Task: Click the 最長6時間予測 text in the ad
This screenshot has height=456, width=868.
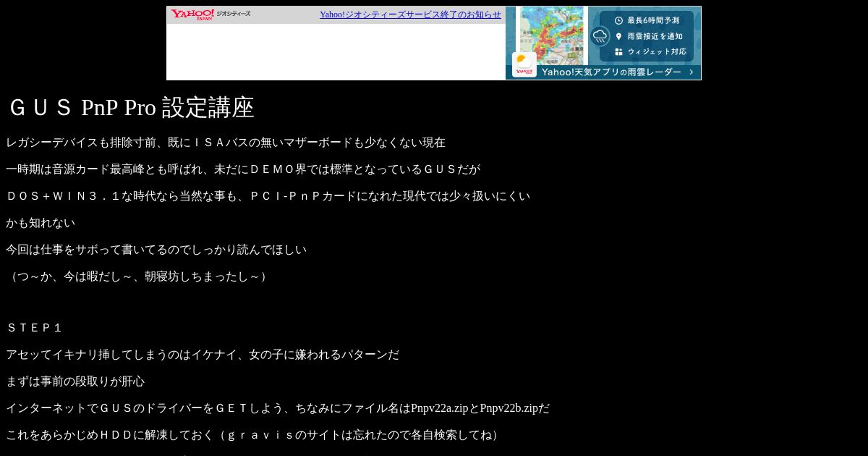Action: coord(653,20)
